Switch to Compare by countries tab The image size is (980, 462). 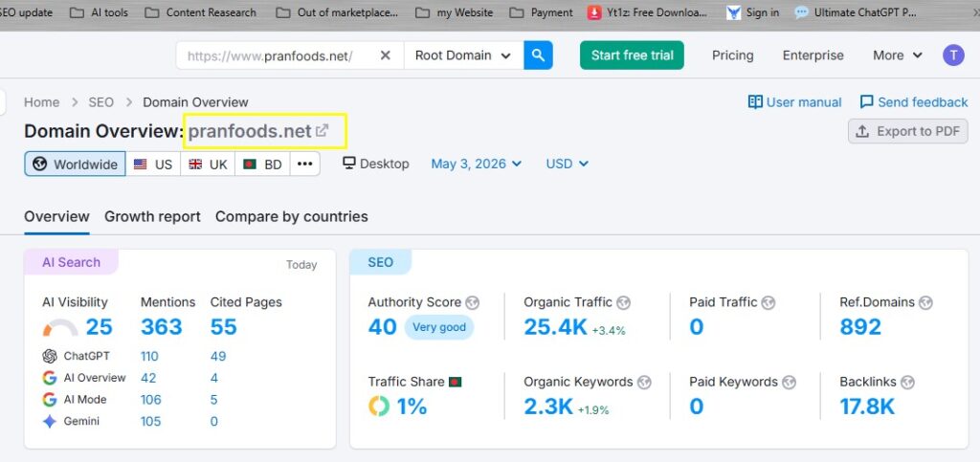click(292, 216)
